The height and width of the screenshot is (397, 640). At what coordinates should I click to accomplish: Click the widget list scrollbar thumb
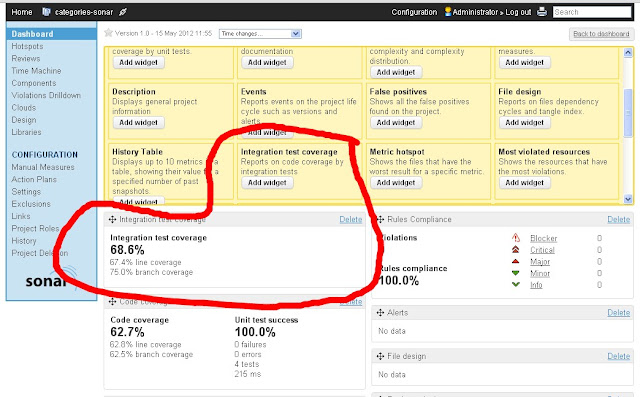coord(628,113)
